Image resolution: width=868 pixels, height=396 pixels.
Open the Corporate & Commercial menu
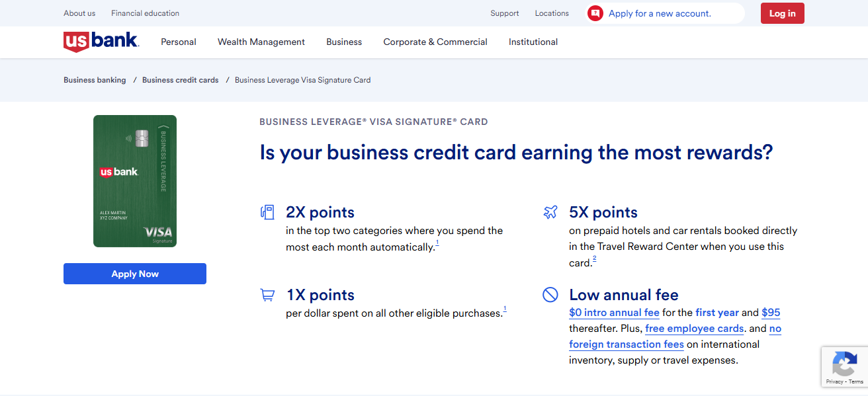(435, 42)
